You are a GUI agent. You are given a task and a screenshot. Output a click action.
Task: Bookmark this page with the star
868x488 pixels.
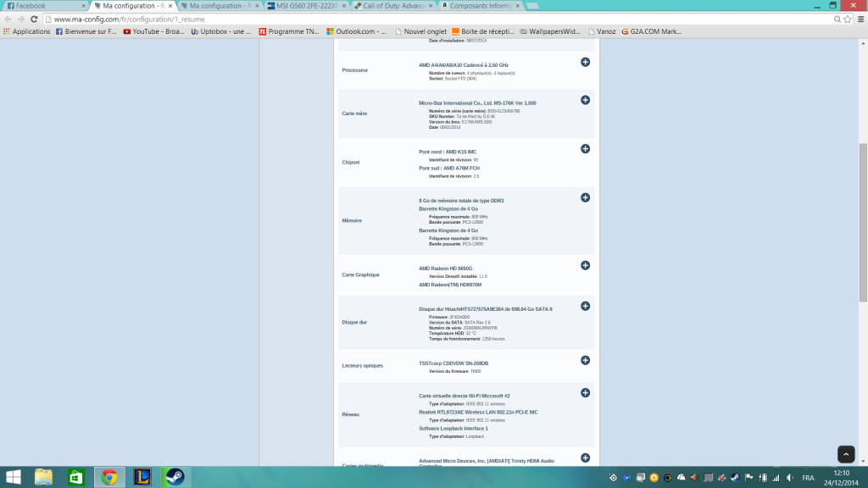click(848, 19)
